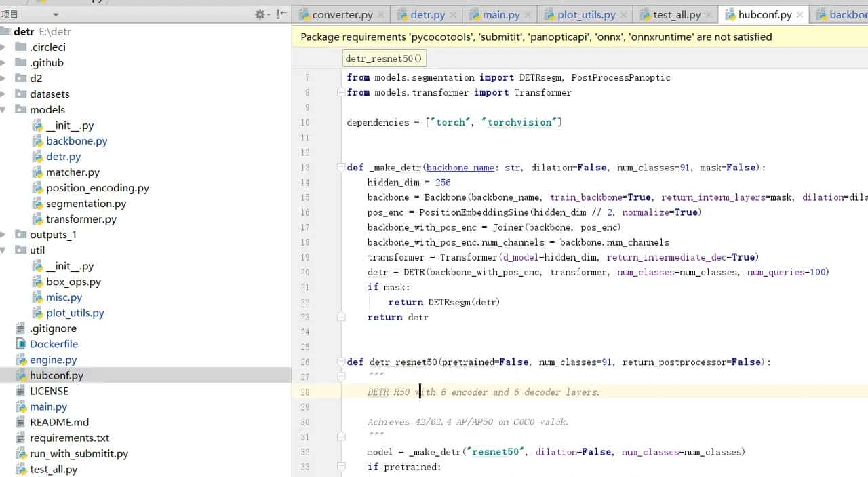Expand the datasets folder
868x477 pixels.
click(4, 94)
